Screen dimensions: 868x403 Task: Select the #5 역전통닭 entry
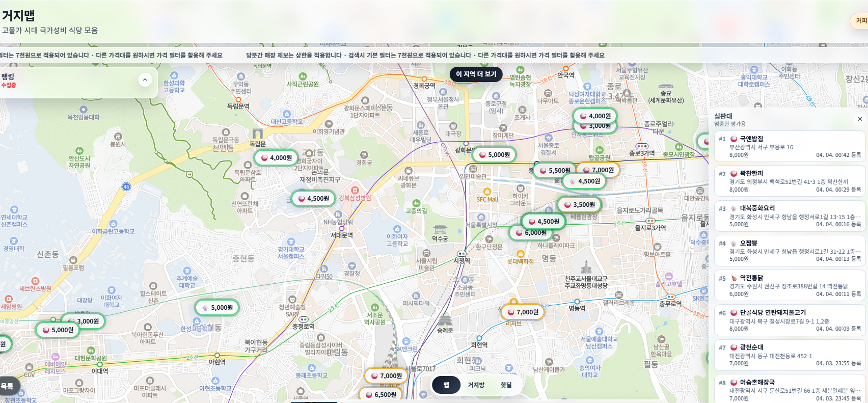click(789, 286)
